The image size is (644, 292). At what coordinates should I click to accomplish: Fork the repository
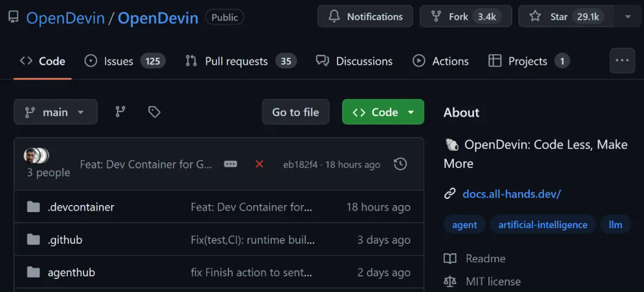466,17
